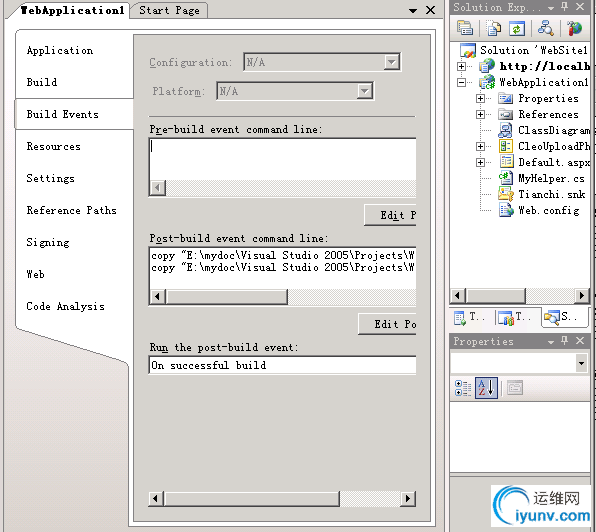The image size is (596, 532).
Task: Click Solution Explorer horizontal scrollbar thumb
Action: click(x=495, y=295)
